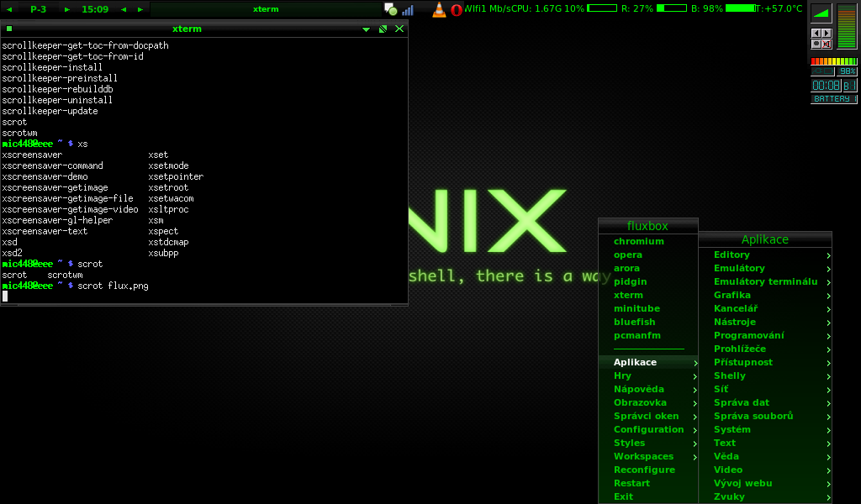Open the Pidgin chat tray icon
This screenshot has height=504, width=861.
[x=390, y=9]
